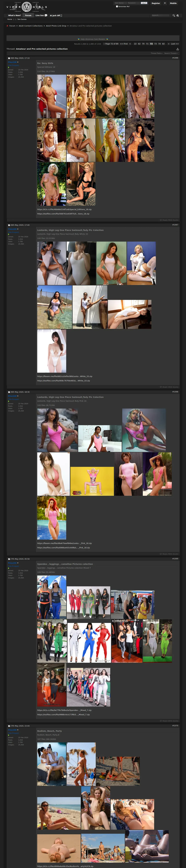Open permalink #1070
186x868 pixels.
(175, 726)
